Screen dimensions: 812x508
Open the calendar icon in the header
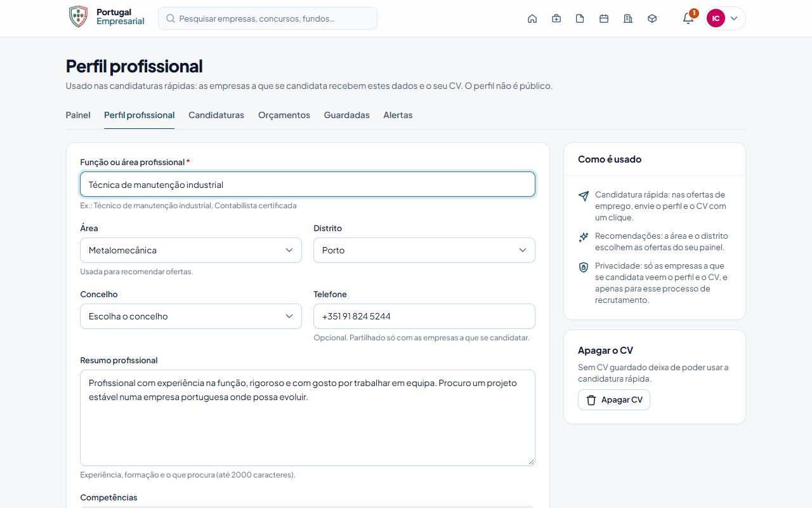coord(604,18)
